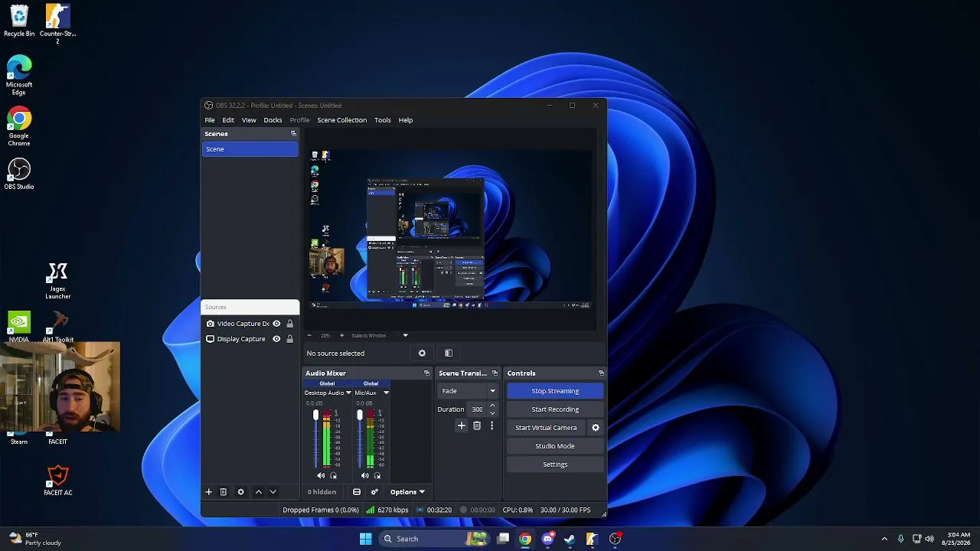Mute the Mic/Aux channel
This screenshot has height=551, width=980.
click(364, 476)
